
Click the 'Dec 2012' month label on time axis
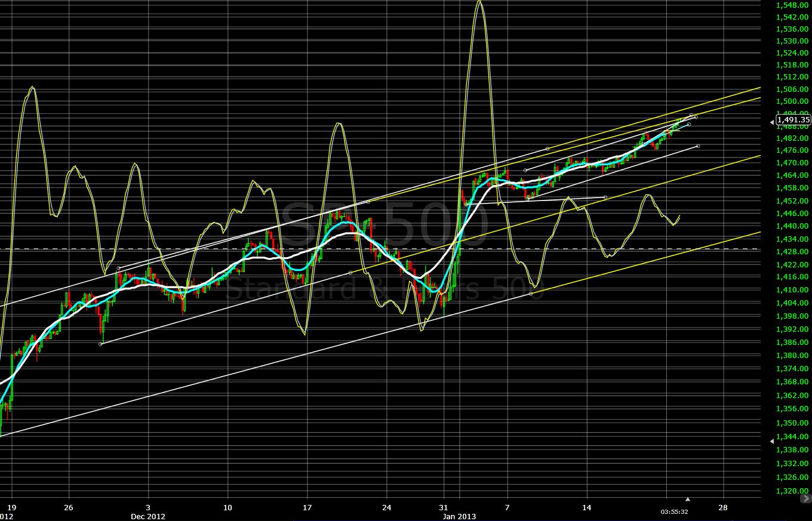[148, 516]
